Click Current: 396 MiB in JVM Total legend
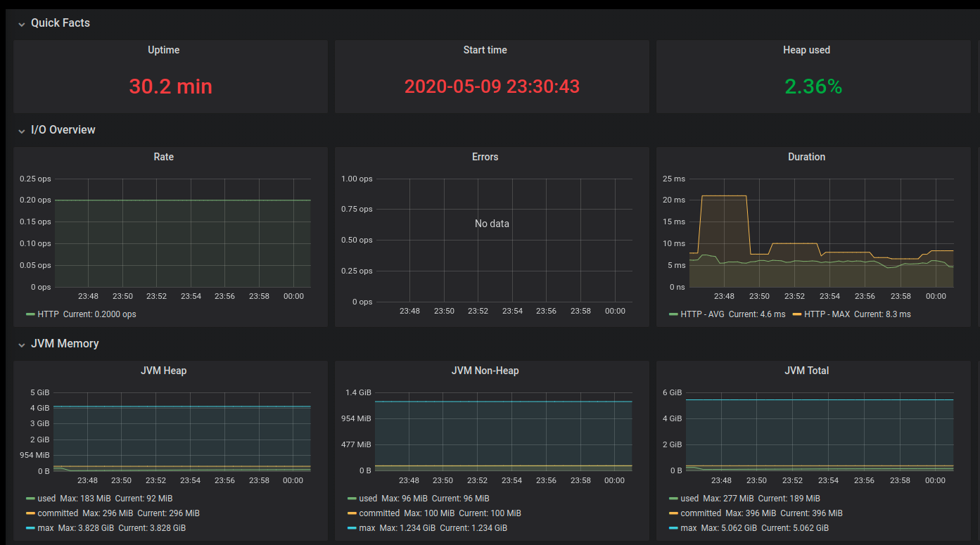The image size is (980, 545). click(811, 513)
